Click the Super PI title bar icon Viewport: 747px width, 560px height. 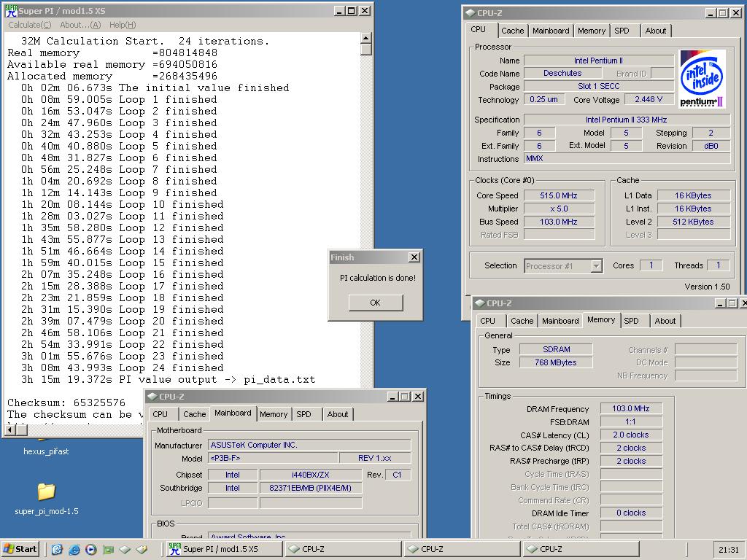10,10
